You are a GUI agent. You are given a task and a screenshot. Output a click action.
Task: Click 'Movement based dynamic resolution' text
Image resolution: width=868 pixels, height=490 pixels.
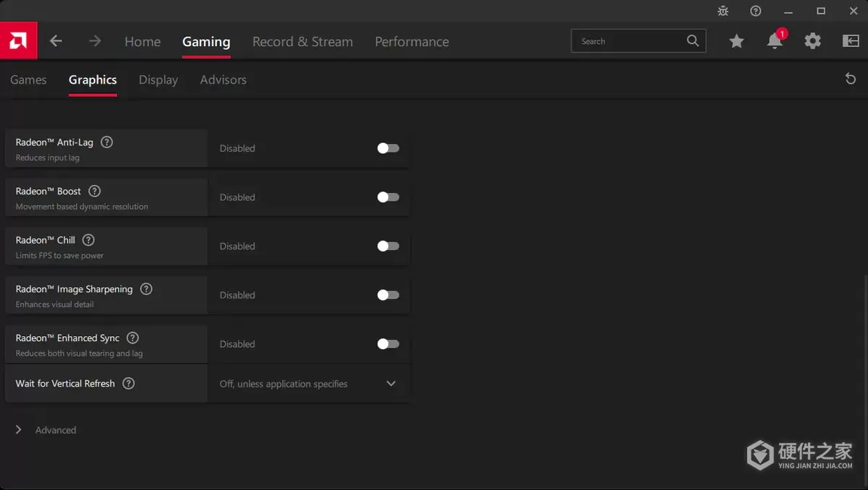[x=82, y=207]
